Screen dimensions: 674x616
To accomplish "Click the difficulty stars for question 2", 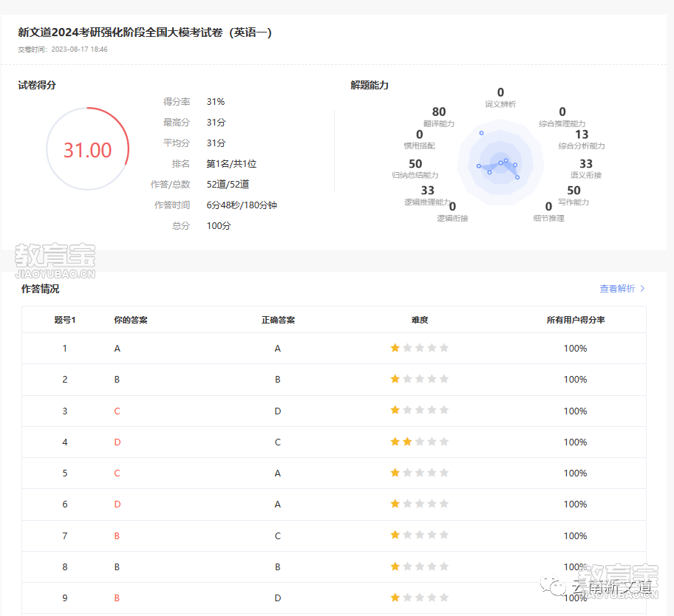I will pyautogui.click(x=420, y=379).
